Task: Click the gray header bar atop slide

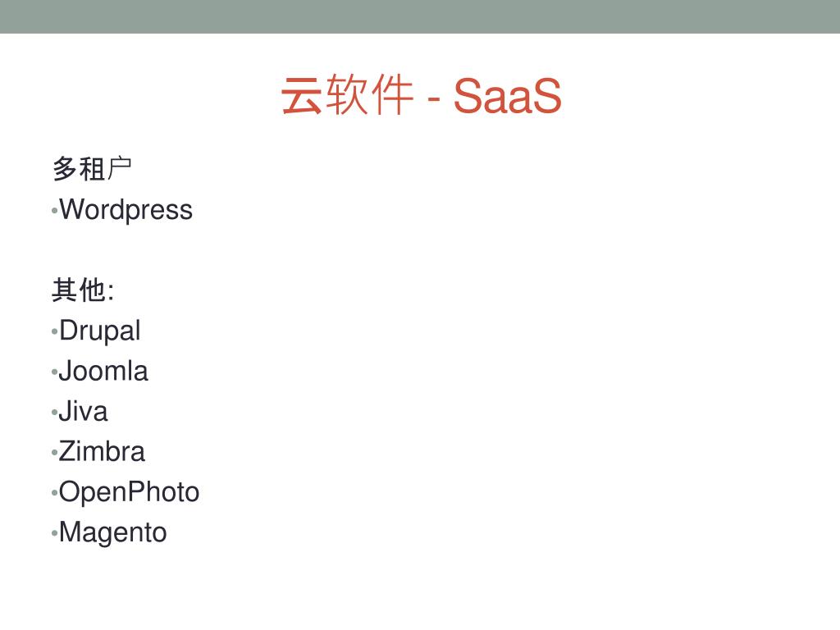Action: (x=420, y=16)
